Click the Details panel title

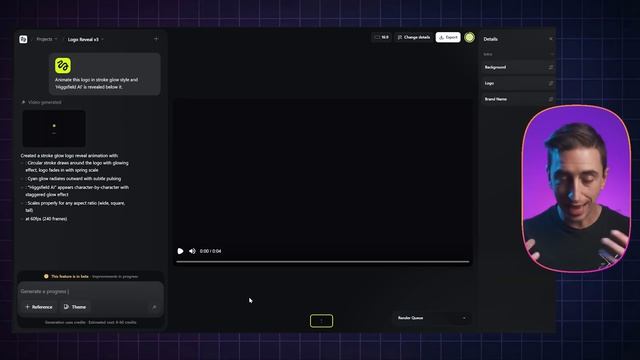pyautogui.click(x=491, y=39)
